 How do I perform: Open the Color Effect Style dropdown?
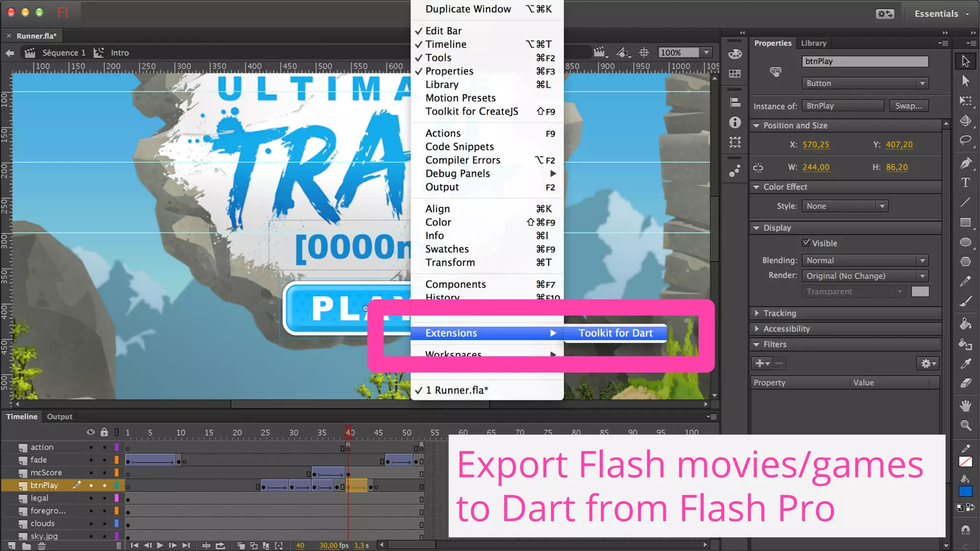pyautogui.click(x=845, y=206)
